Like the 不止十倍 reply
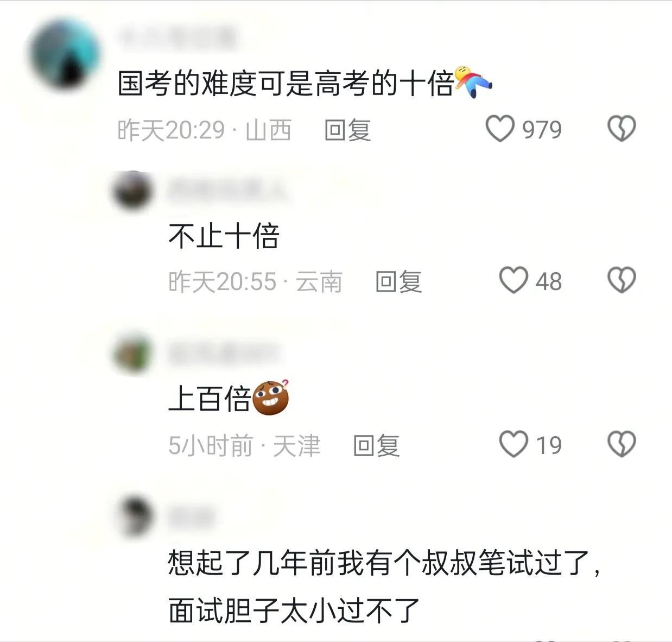The height and width of the screenshot is (642, 672). coord(513,281)
